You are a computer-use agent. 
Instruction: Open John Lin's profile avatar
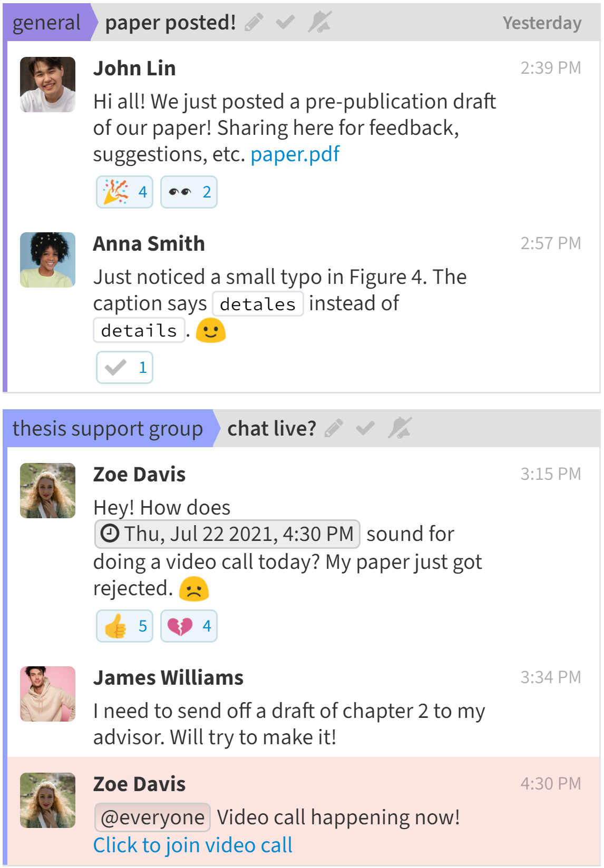coord(47,84)
